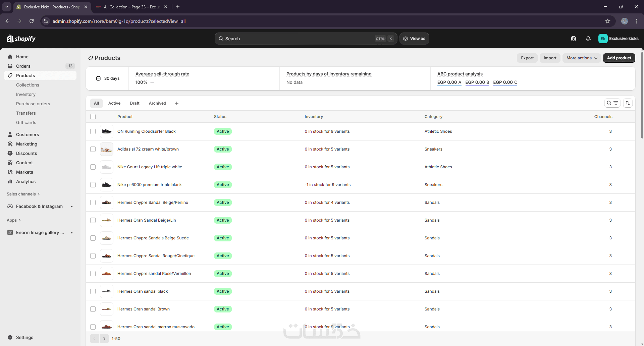Open Nike p-6000 product thumbnail
The height and width of the screenshot is (346, 644).
coord(107,185)
